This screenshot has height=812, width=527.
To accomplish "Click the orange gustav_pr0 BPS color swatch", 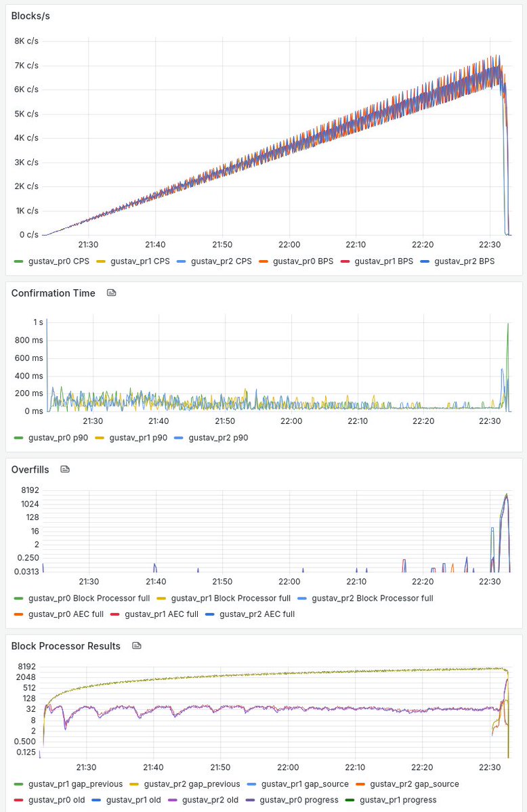I will [263, 261].
